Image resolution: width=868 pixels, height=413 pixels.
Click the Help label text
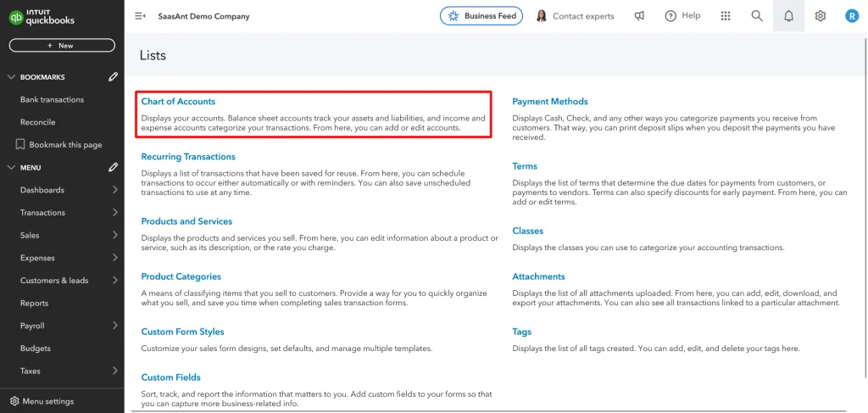pos(691,15)
